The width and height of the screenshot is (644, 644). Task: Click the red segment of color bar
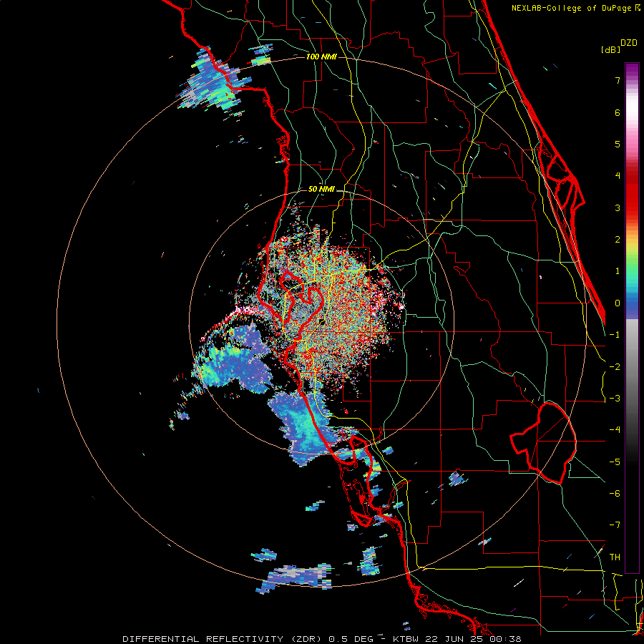[632, 191]
